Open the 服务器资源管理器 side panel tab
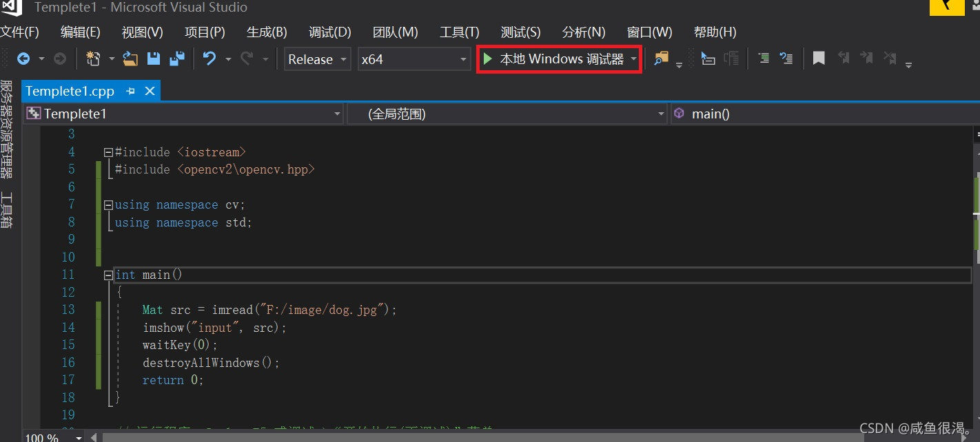The width and height of the screenshot is (980, 442). (x=6, y=129)
